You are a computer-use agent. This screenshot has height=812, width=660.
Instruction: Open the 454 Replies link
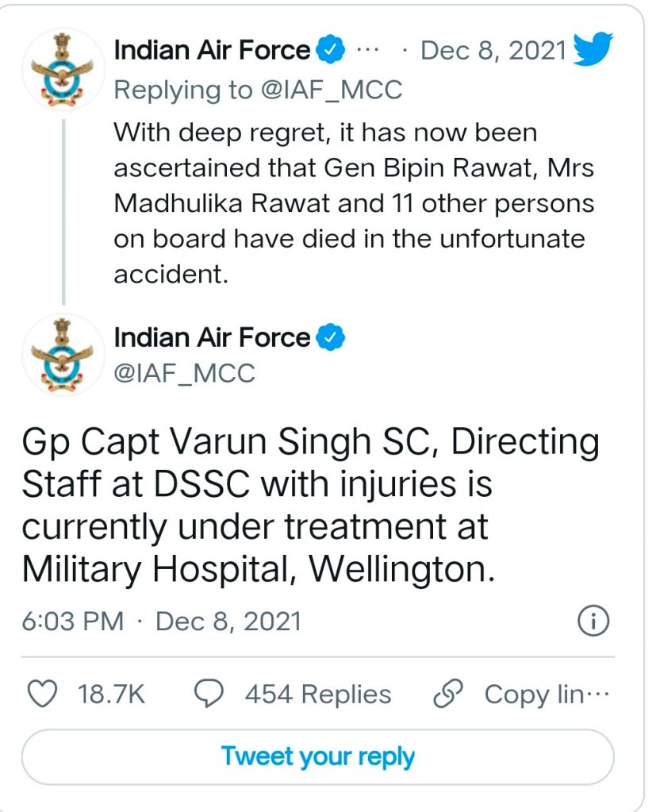pyautogui.click(x=317, y=694)
